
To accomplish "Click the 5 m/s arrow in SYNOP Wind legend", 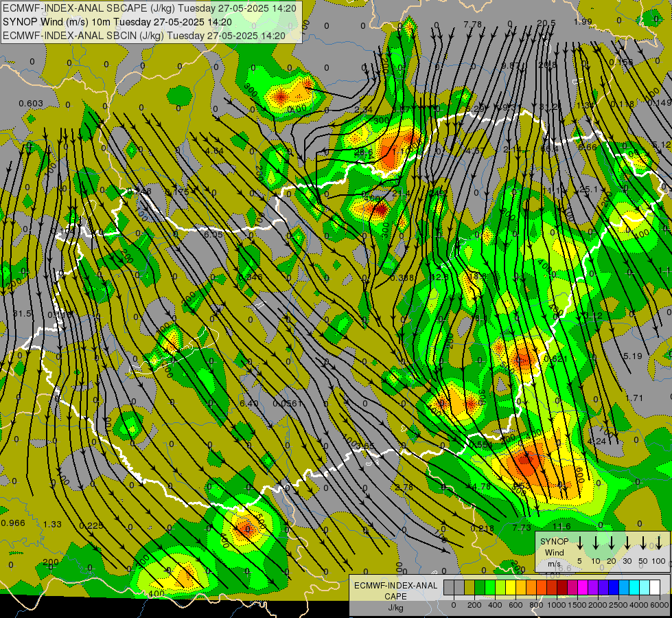I will [x=579, y=543].
